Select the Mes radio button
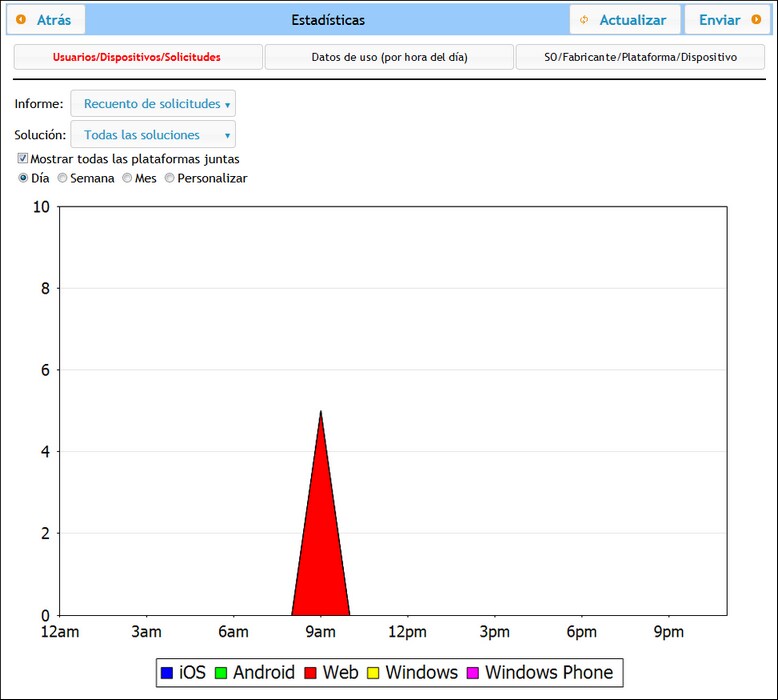Screen dimensions: 778x700 [x=127, y=178]
